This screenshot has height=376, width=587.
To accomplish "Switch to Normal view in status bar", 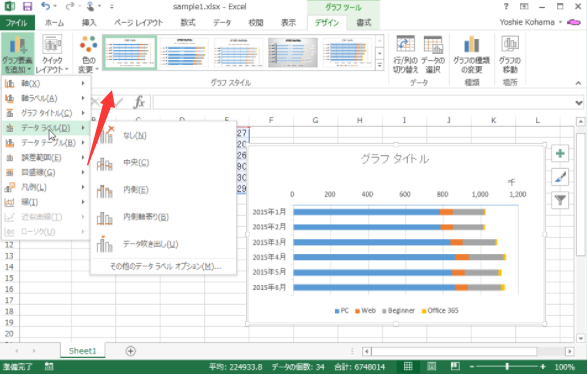I will click(408, 367).
